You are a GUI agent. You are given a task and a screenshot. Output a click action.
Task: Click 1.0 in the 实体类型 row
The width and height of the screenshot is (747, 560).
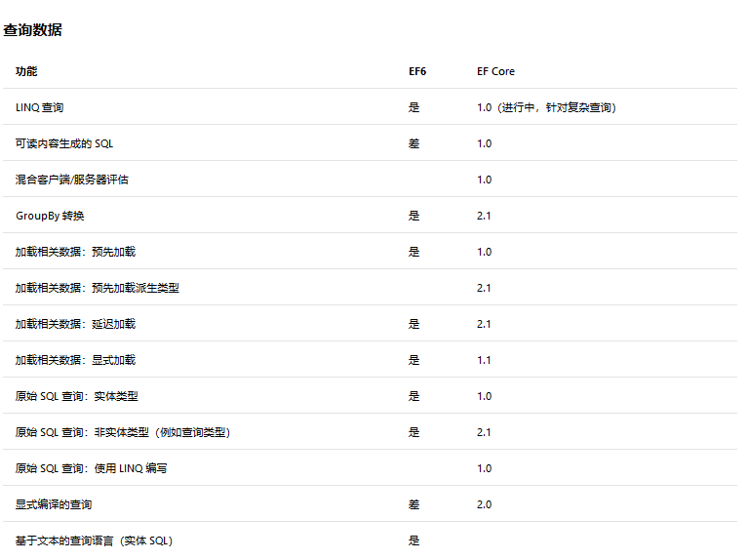(484, 396)
